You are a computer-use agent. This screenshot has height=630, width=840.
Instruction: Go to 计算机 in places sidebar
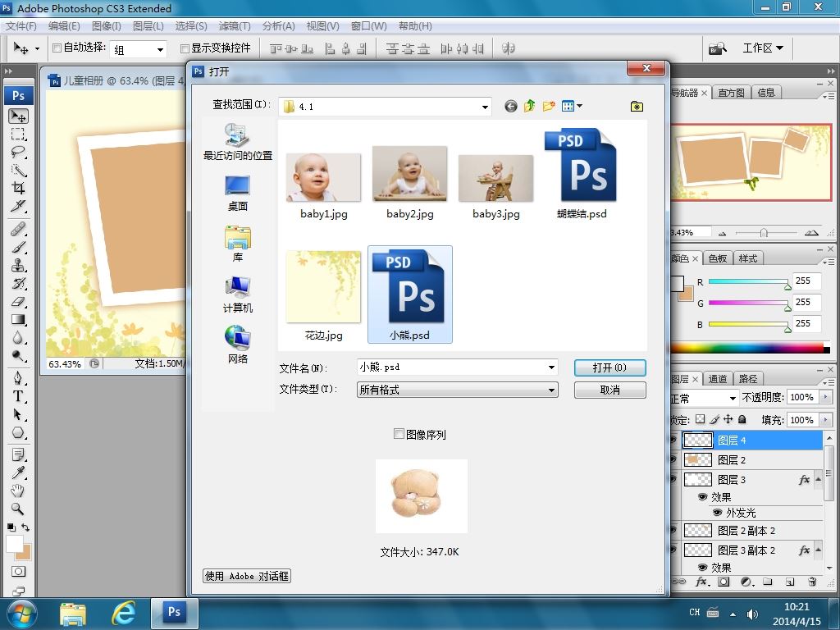(237, 294)
